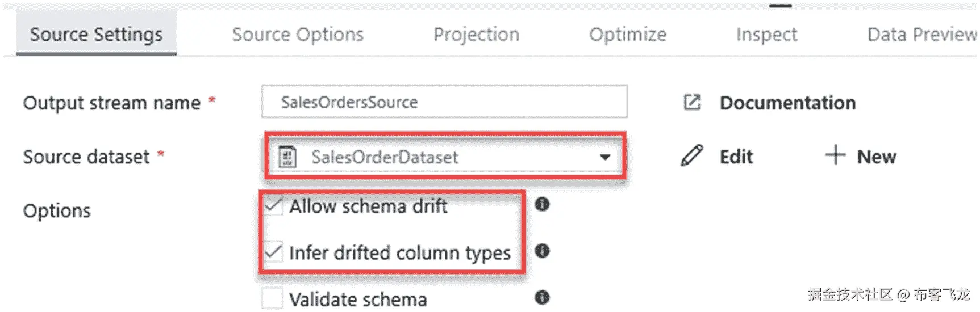Viewport: 980px width, 312px height.
Task: Open the Projection tab
Action: point(476,35)
